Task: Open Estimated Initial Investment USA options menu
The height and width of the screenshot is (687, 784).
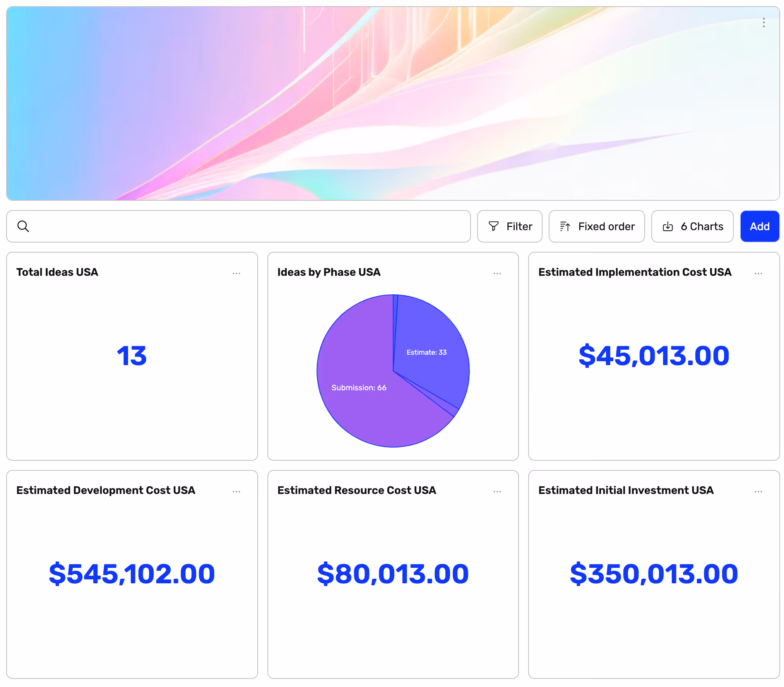Action: [x=758, y=492]
